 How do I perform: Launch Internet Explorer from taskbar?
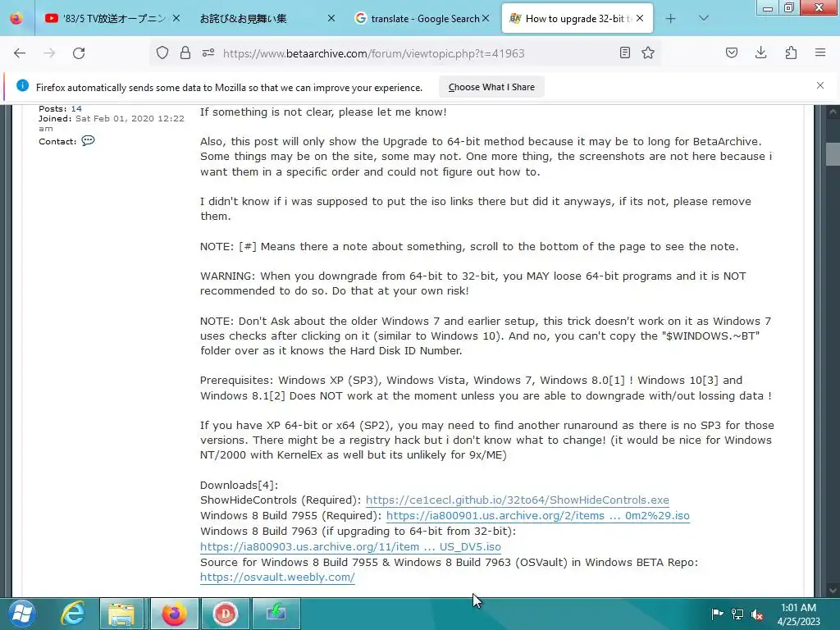click(72, 614)
